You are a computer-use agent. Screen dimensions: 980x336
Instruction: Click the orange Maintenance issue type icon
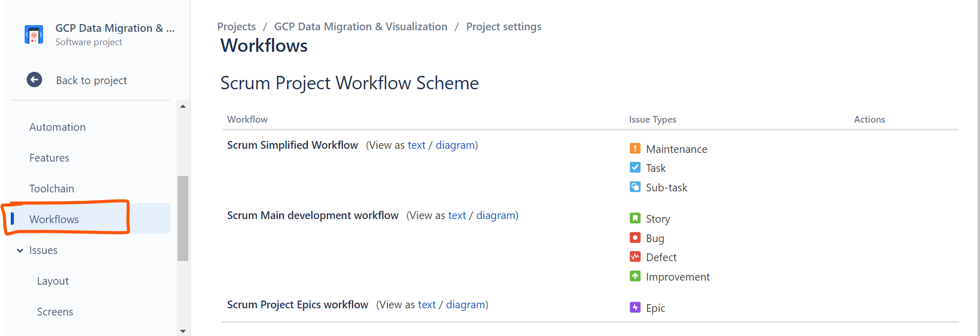pyautogui.click(x=635, y=148)
